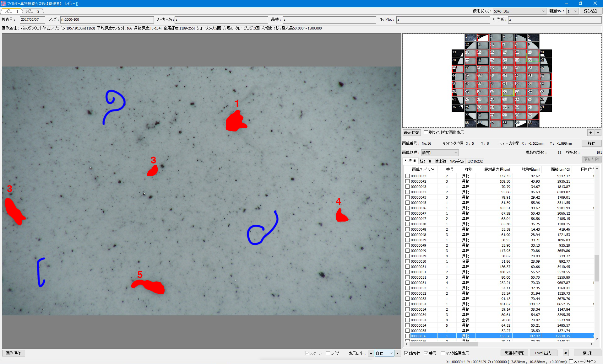Click the Excel出力 button
Image resolution: width=603 pixels, height=364 pixels.
543,353
